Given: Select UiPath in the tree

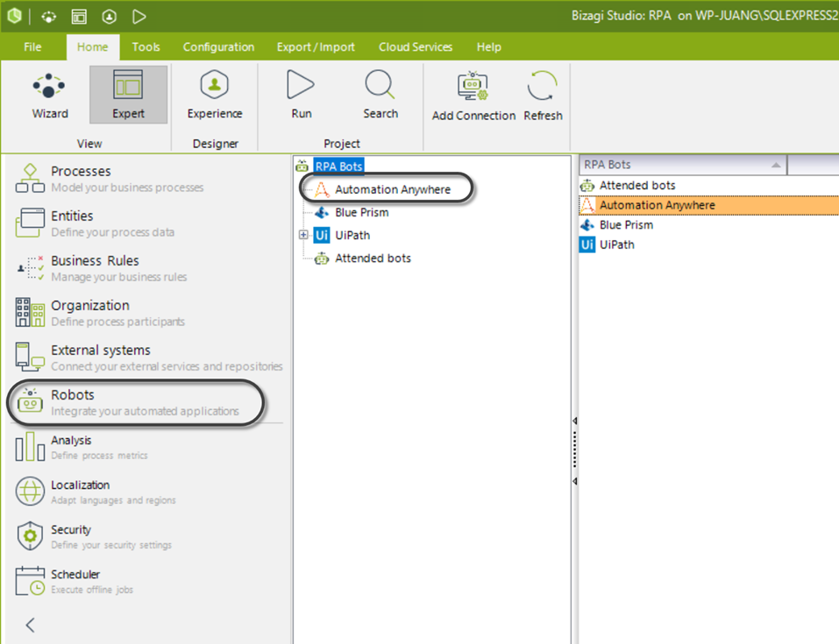Looking at the screenshot, I should [x=352, y=236].
